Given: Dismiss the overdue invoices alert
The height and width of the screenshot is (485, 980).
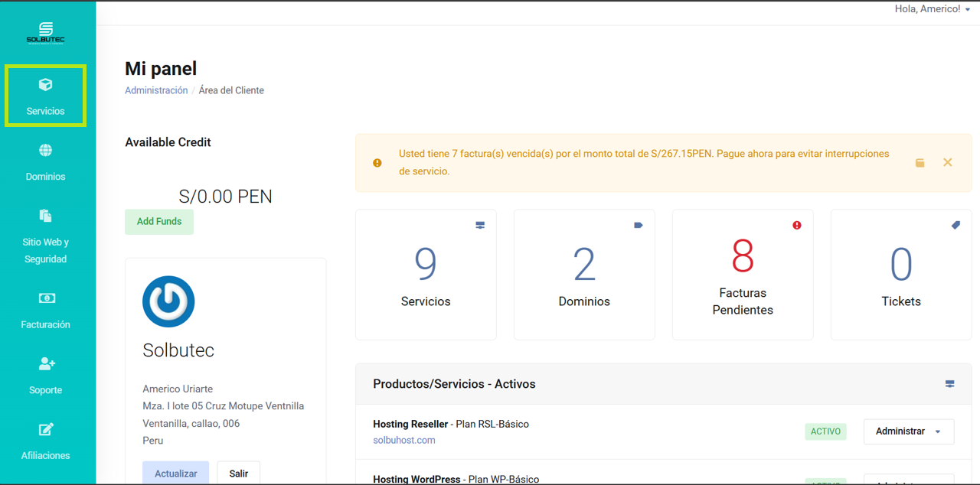Looking at the screenshot, I should pyautogui.click(x=947, y=162).
